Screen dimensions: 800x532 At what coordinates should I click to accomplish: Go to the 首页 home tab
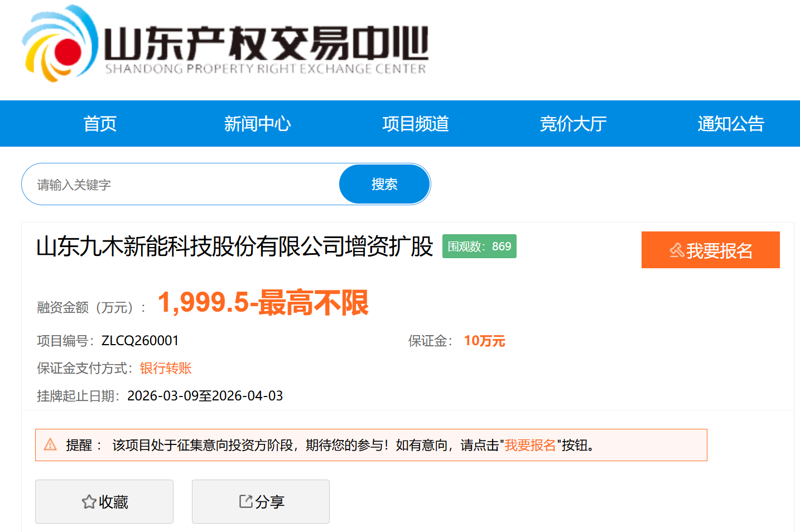(100, 124)
